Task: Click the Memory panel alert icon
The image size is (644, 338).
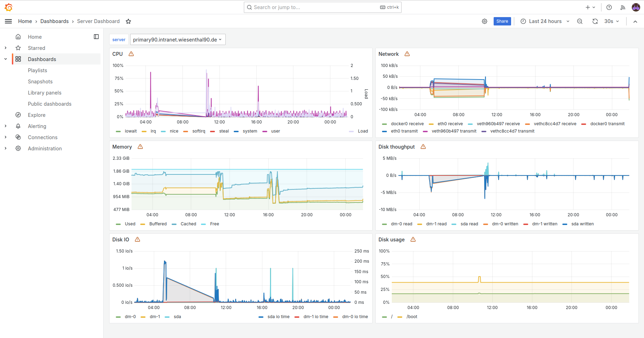Action: pos(140,147)
